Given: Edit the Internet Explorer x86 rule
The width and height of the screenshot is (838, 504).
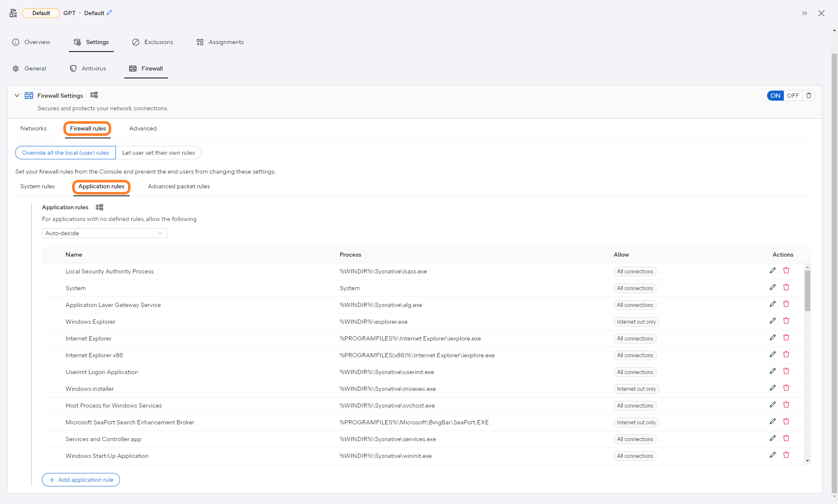Looking at the screenshot, I should [773, 354].
